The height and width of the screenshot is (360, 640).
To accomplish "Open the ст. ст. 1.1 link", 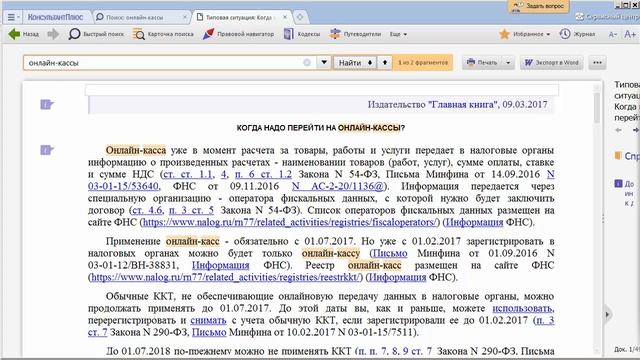I will click(x=187, y=174).
